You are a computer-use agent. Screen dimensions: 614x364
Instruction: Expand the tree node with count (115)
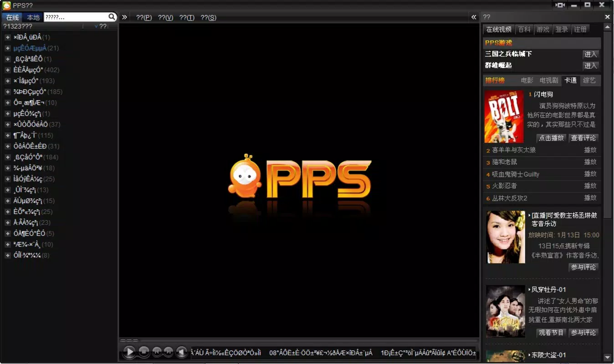tap(8, 136)
